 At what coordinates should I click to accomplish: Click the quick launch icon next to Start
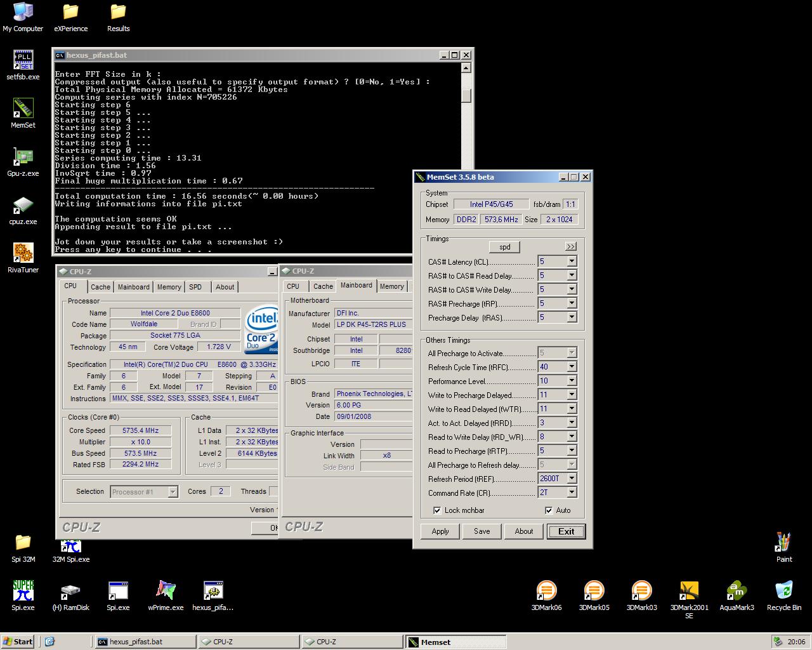(x=49, y=641)
